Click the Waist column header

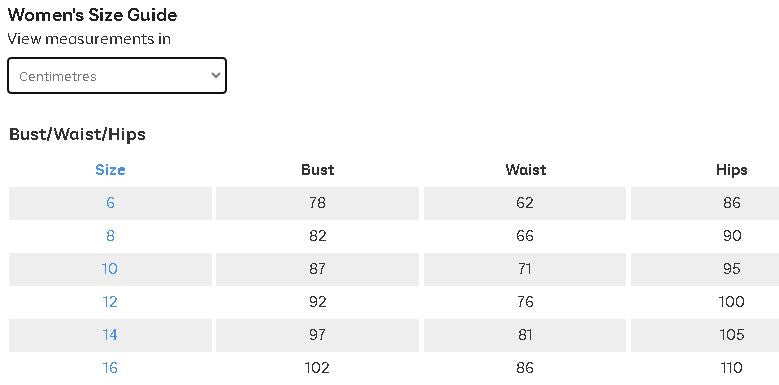pos(525,170)
